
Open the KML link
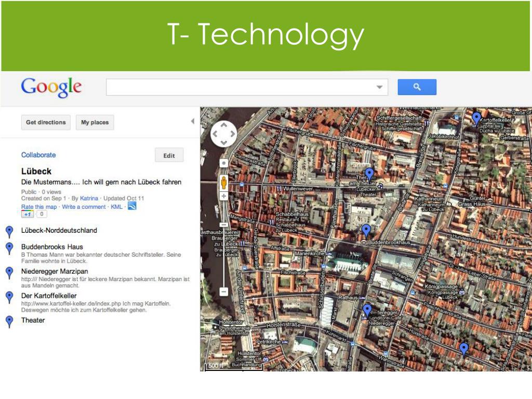[x=116, y=207]
